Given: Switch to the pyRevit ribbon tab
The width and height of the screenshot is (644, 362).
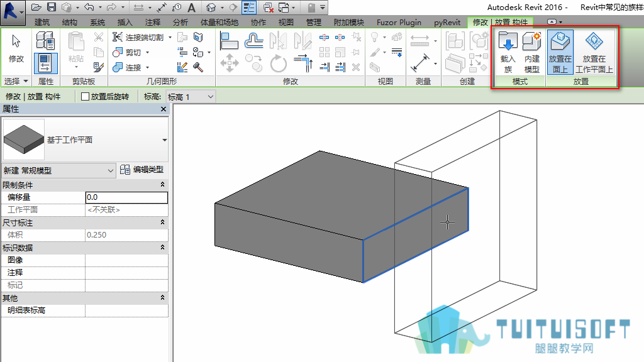Looking at the screenshot, I should pos(447,22).
